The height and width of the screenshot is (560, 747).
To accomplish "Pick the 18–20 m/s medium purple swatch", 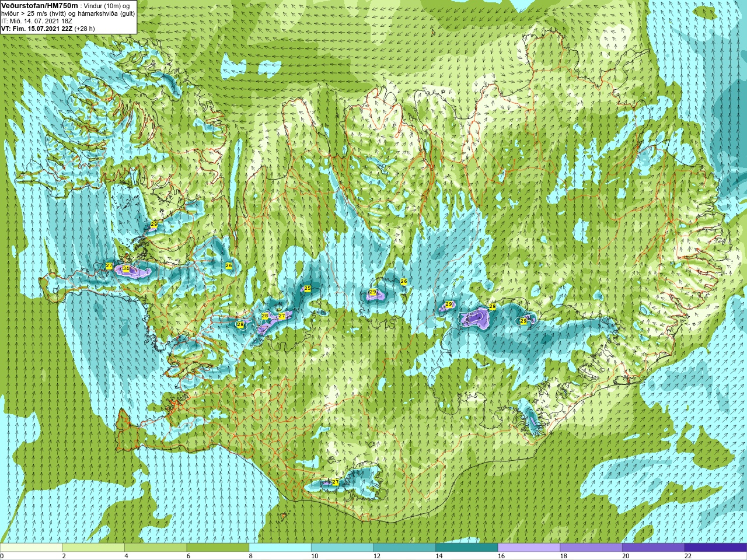I will (x=591, y=548).
